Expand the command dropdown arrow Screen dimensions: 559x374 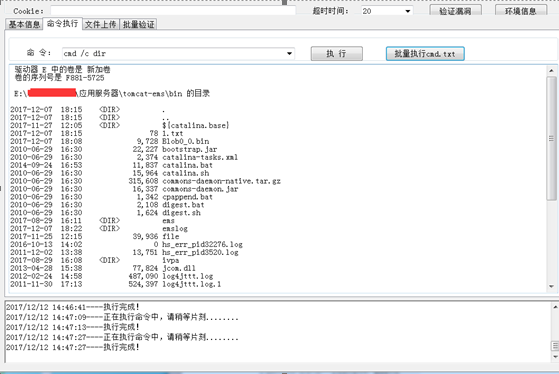[x=289, y=53]
